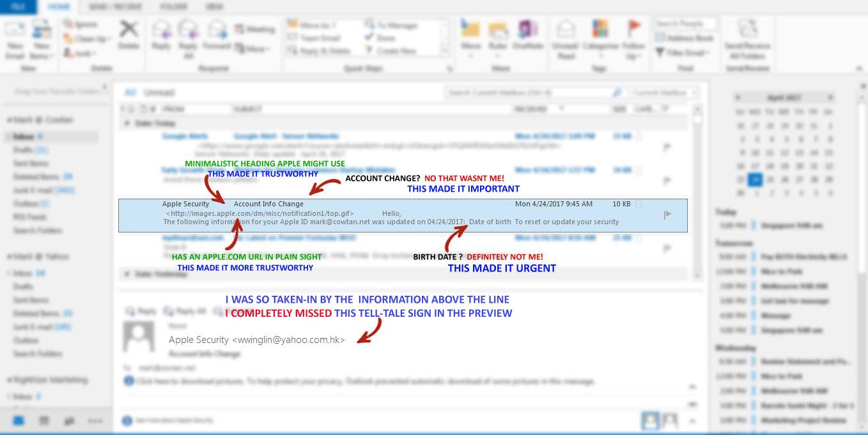Open the Follow Up flag menu
The width and height of the screenshot is (868, 435).
tap(634, 40)
